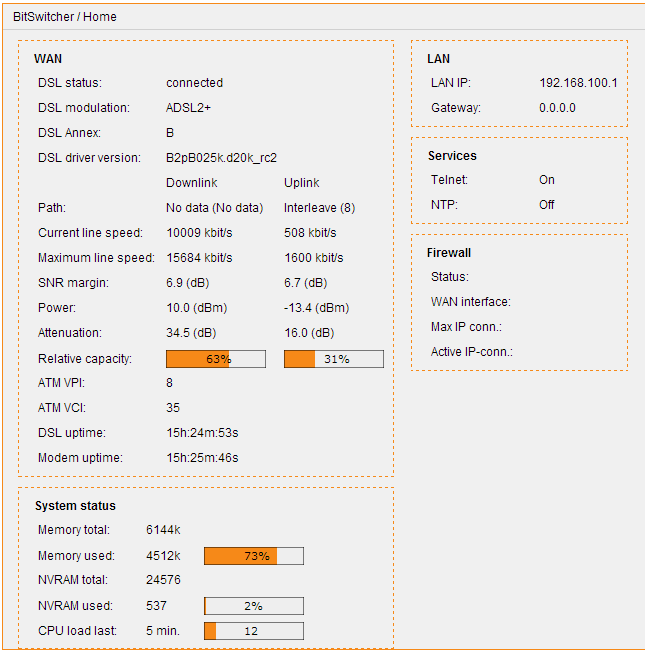This screenshot has height=652, width=645.
Task: Select uplink power -13.4 (dBm)
Action: tap(316, 308)
